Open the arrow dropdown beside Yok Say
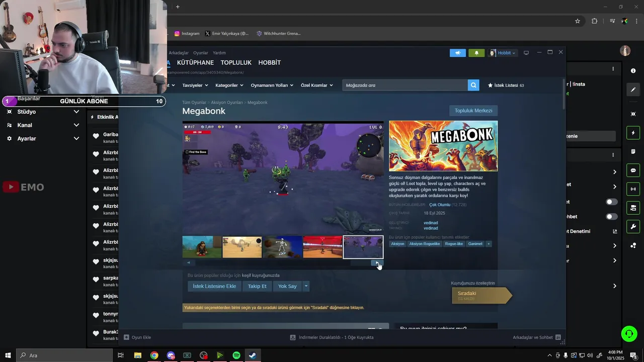 pyautogui.click(x=305, y=286)
